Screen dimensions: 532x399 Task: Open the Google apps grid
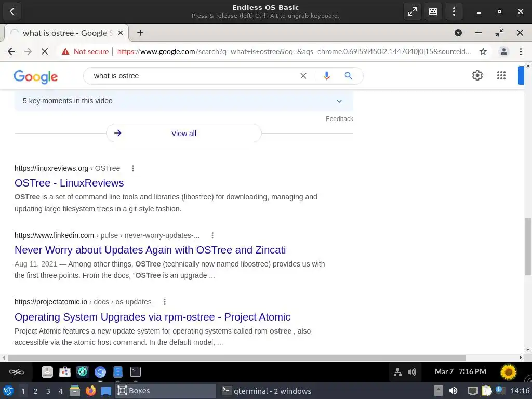501,75
